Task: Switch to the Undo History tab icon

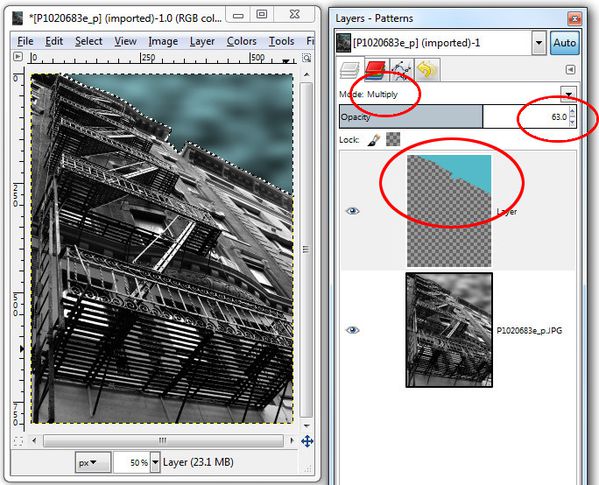Action: [427, 70]
